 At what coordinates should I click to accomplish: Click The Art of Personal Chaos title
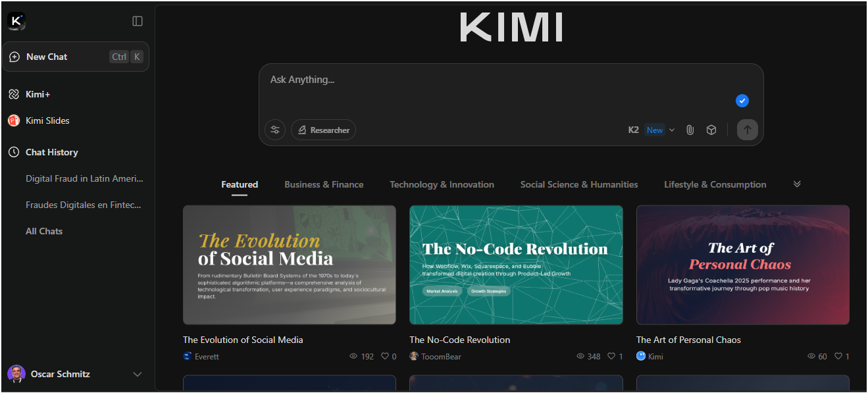tap(688, 340)
